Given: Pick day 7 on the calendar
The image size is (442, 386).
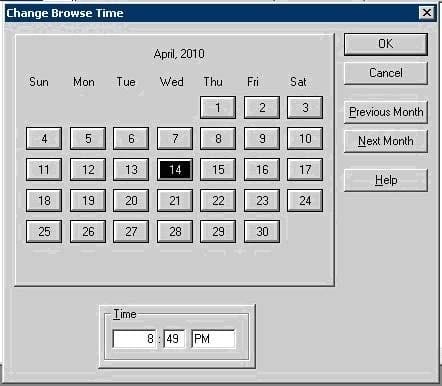Looking at the screenshot, I should (175, 138).
